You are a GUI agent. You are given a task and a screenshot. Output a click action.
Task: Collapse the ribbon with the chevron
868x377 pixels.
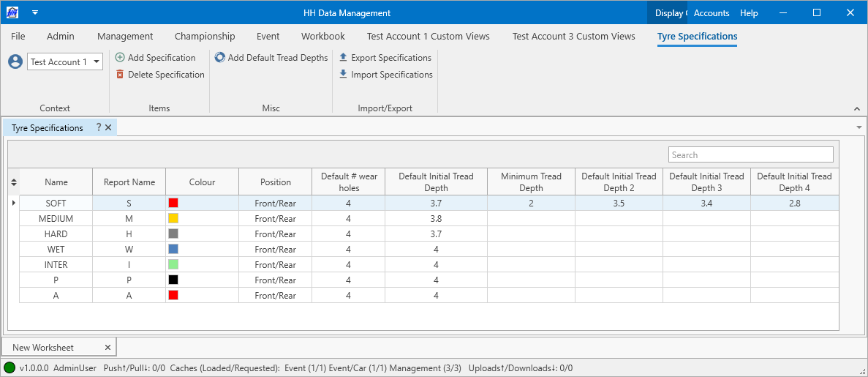(x=857, y=109)
